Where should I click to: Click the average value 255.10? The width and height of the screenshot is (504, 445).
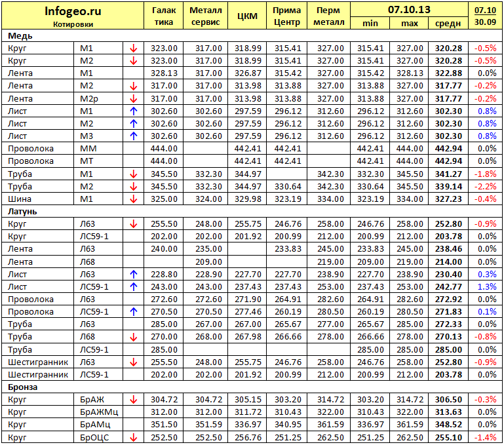pos(448,438)
